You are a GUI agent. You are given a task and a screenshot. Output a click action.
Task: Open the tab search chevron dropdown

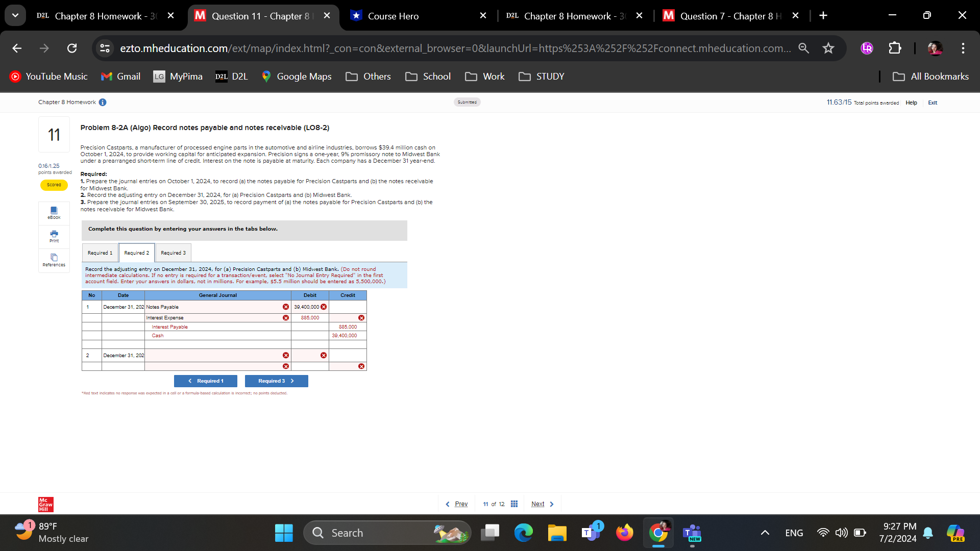click(x=15, y=15)
